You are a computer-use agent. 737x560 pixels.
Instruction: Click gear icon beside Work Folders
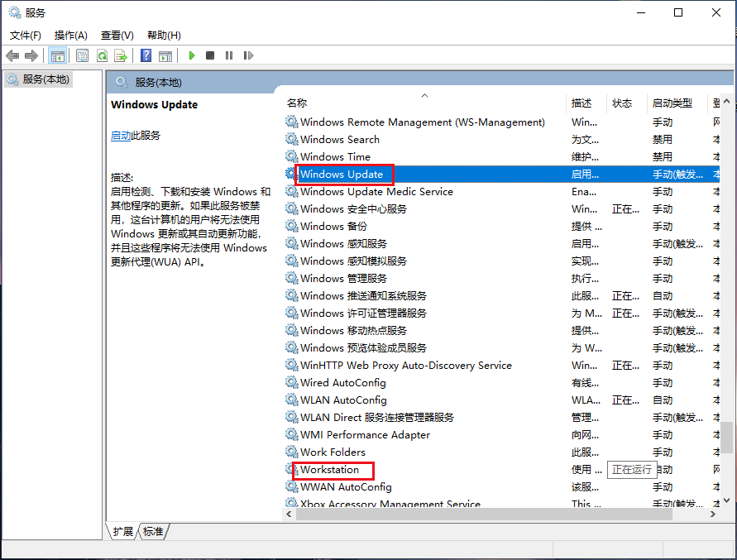click(x=292, y=452)
